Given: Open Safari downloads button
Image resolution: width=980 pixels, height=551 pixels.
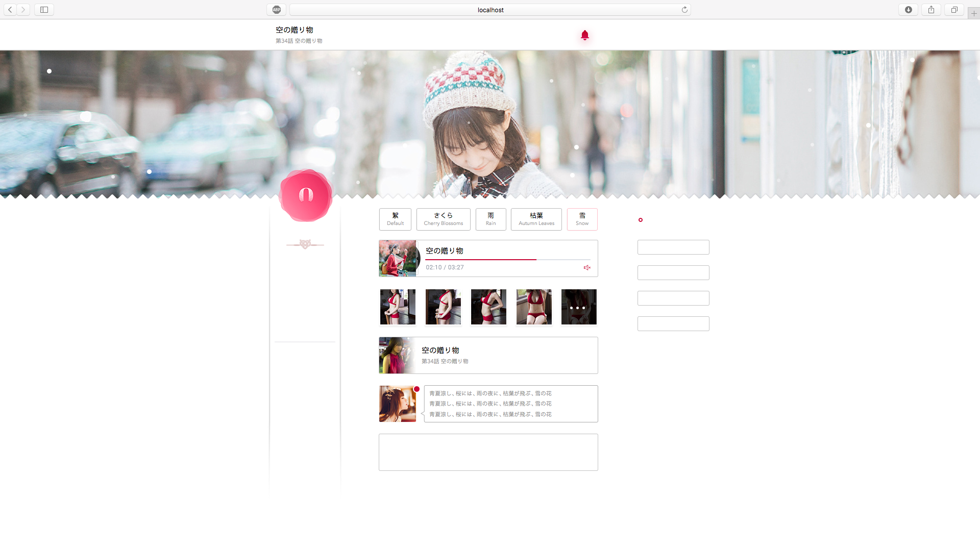Looking at the screenshot, I should click(x=908, y=10).
